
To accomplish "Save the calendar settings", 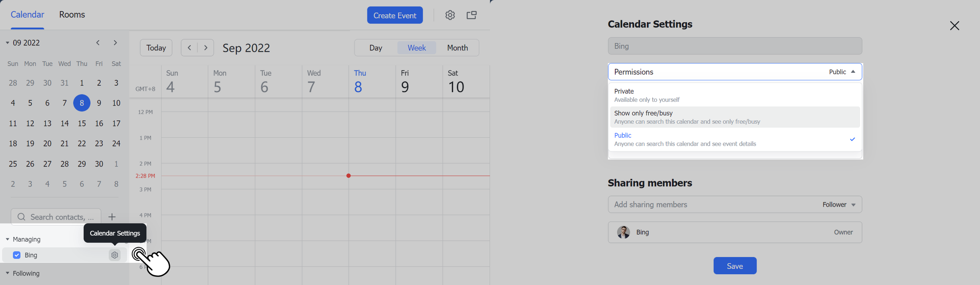I will (735, 266).
